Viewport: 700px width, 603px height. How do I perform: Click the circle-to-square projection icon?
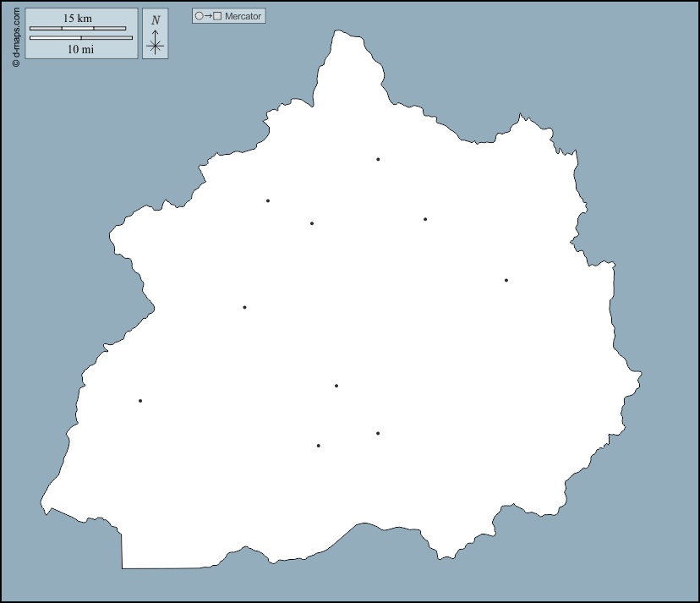208,16
